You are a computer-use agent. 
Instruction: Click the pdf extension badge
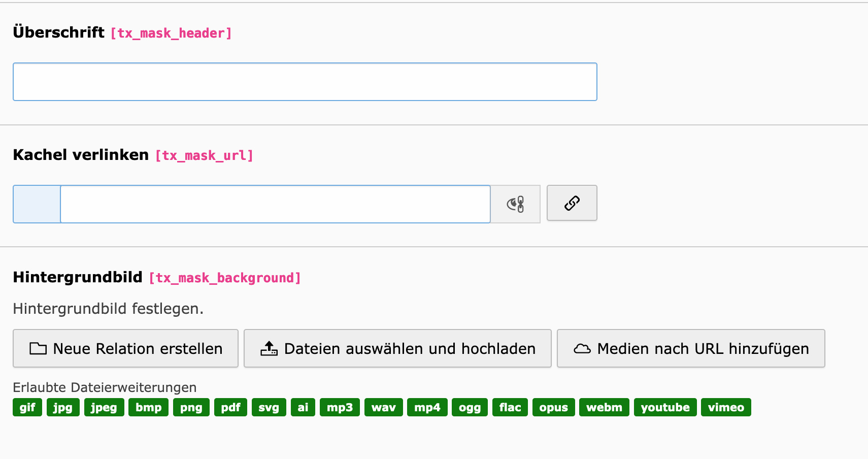[230, 407]
